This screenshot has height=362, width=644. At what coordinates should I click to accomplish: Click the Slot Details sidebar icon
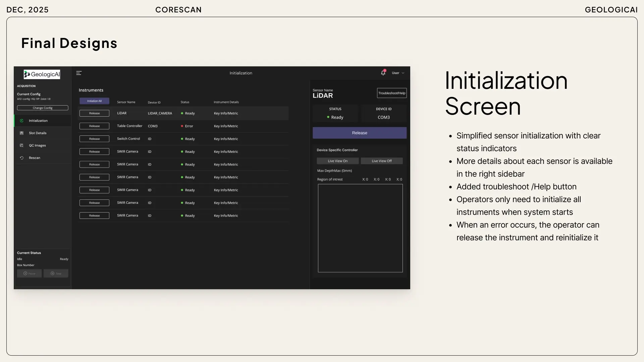tap(22, 133)
